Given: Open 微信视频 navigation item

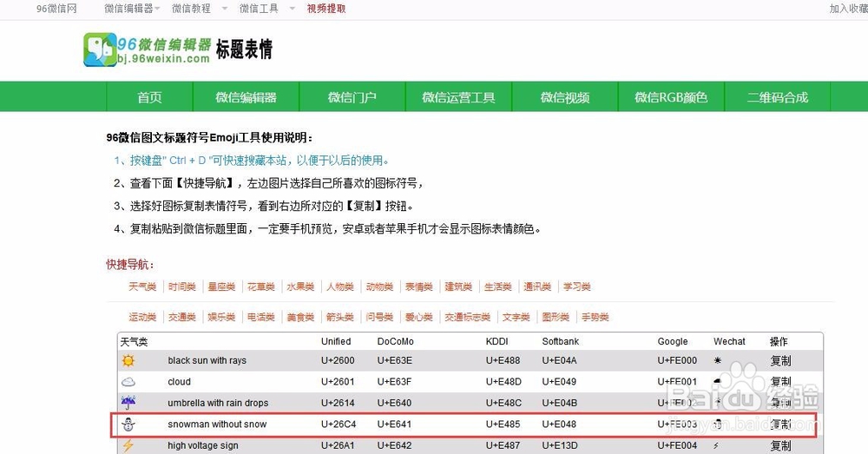Looking at the screenshot, I should [x=565, y=97].
